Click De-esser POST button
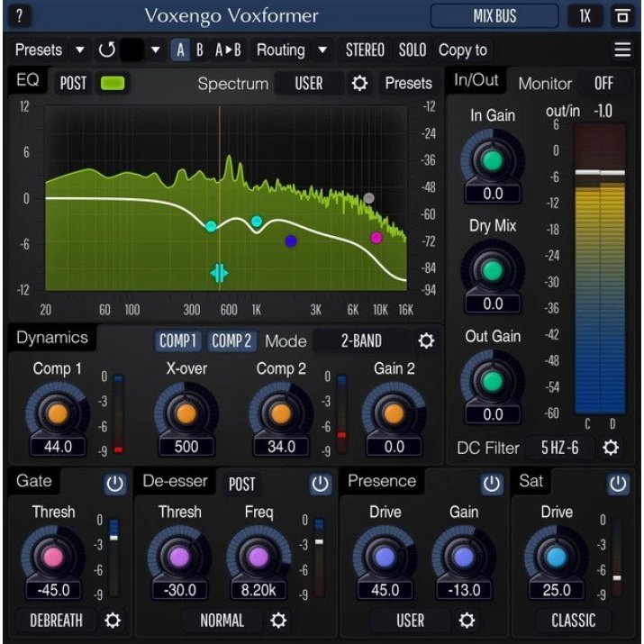Viewport: 644px width, 644px height. point(241,484)
